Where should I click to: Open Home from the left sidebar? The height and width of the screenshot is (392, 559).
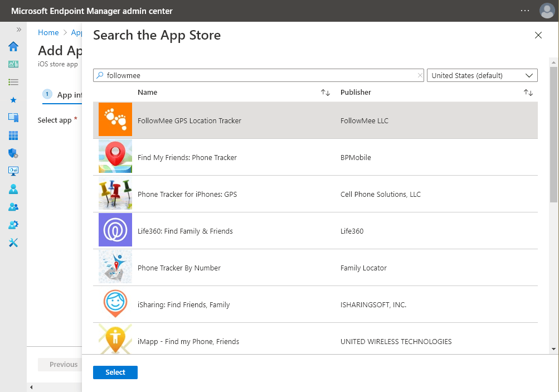[x=13, y=47]
